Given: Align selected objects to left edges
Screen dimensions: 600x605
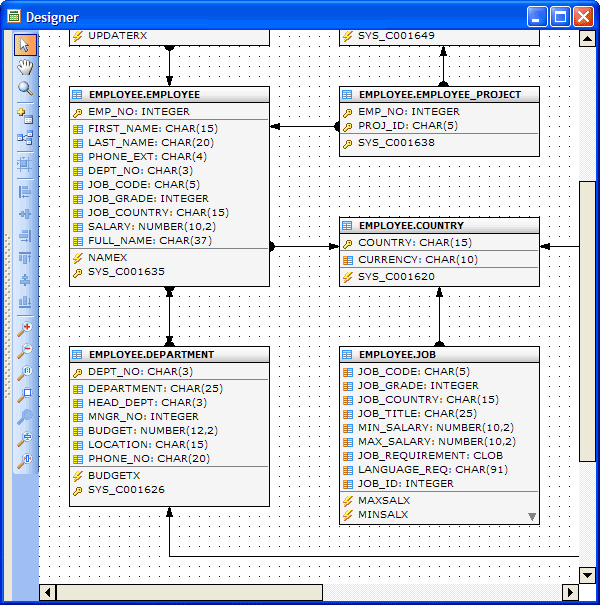Looking at the screenshot, I should (25, 192).
